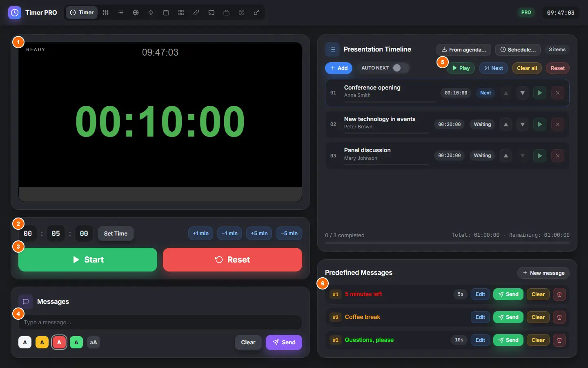Viewport: 588px width, 368px height.
Task: Click the blue Add timeline item button
Action: pyautogui.click(x=339, y=68)
